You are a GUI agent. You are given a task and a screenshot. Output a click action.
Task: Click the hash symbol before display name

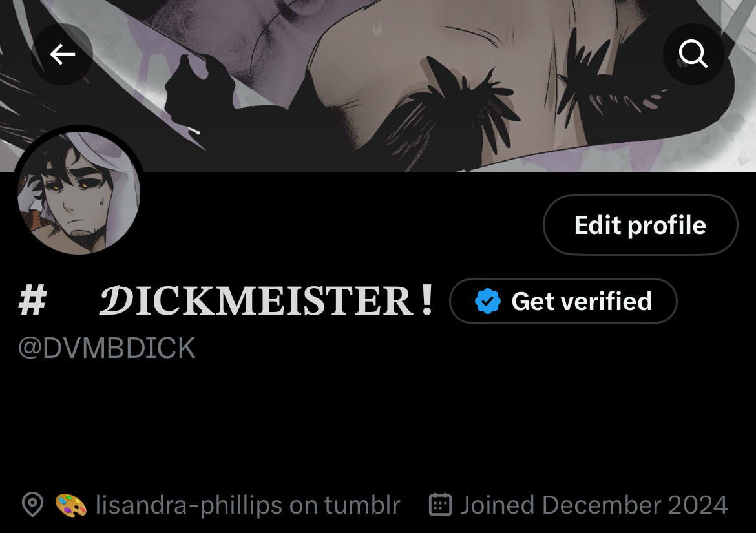coord(32,300)
